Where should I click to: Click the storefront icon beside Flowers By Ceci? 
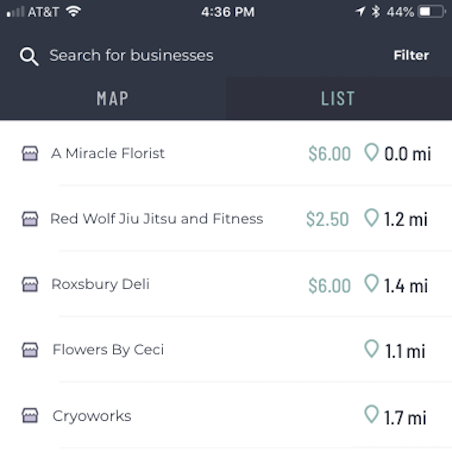(x=30, y=350)
